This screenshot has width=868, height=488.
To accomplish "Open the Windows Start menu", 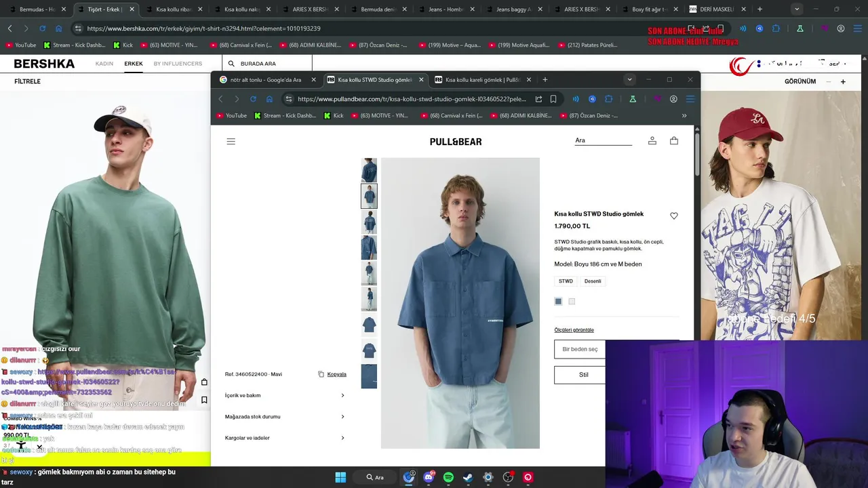I will coord(340,477).
